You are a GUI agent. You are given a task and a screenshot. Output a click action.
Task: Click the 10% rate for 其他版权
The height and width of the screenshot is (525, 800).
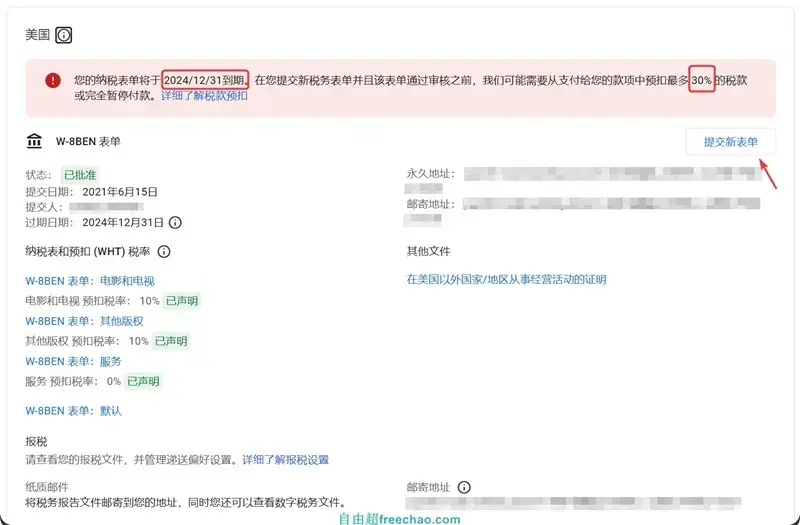(139, 341)
